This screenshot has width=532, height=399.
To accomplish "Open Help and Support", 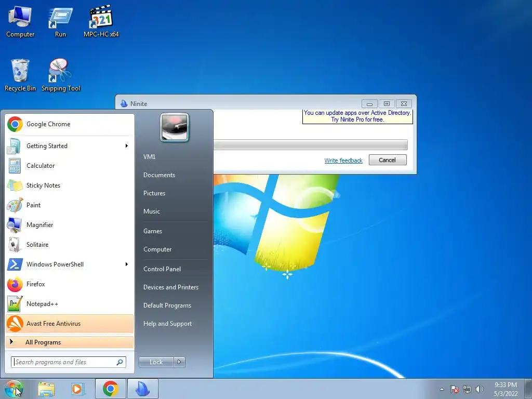I will (168, 324).
